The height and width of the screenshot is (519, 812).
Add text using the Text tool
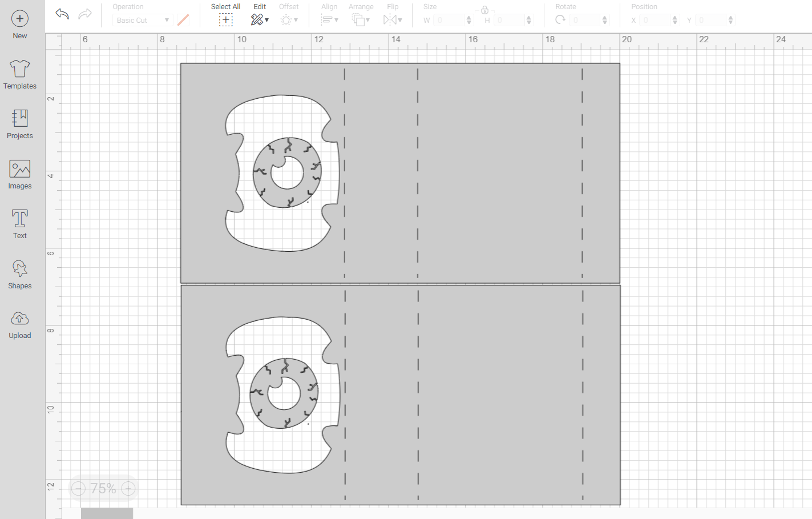19,222
